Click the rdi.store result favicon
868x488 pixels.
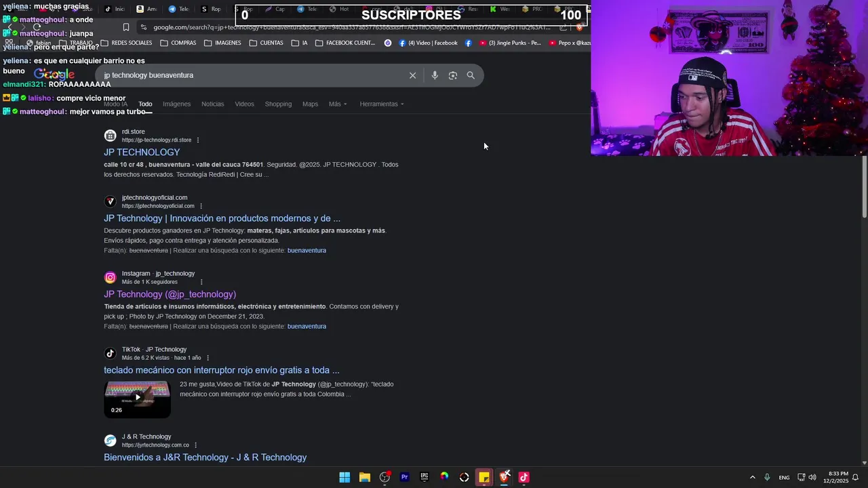pyautogui.click(x=110, y=136)
